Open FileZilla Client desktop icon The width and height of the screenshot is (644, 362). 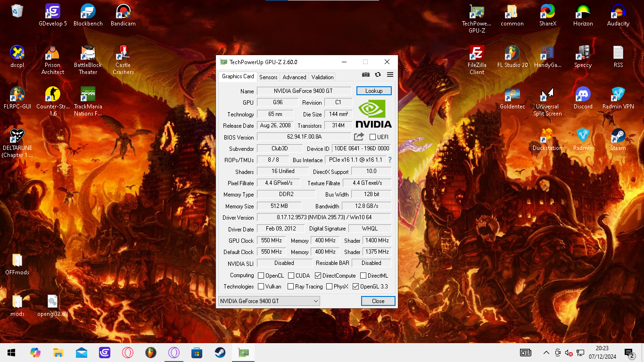[x=477, y=60]
